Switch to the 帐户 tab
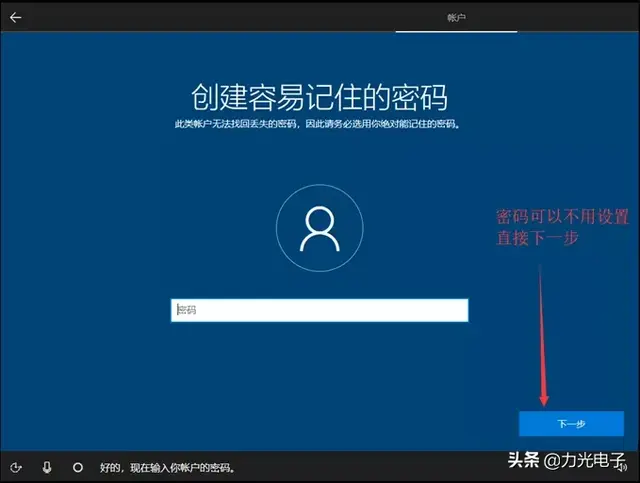Image resolution: width=640 pixels, height=483 pixels. (456, 18)
